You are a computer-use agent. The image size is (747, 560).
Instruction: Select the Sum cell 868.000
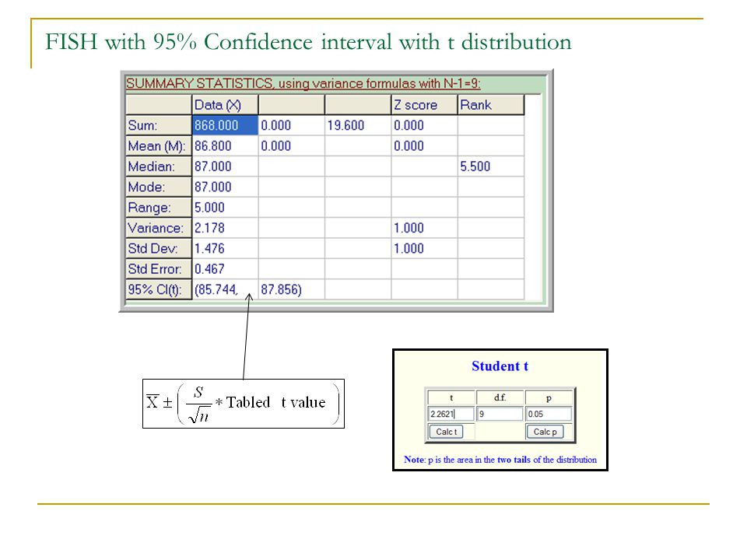225,125
